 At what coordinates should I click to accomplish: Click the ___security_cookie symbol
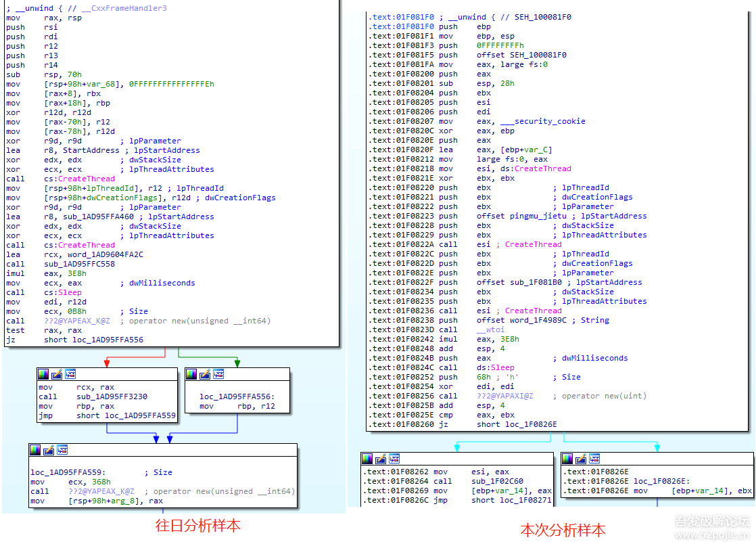click(x=543, y=122)
